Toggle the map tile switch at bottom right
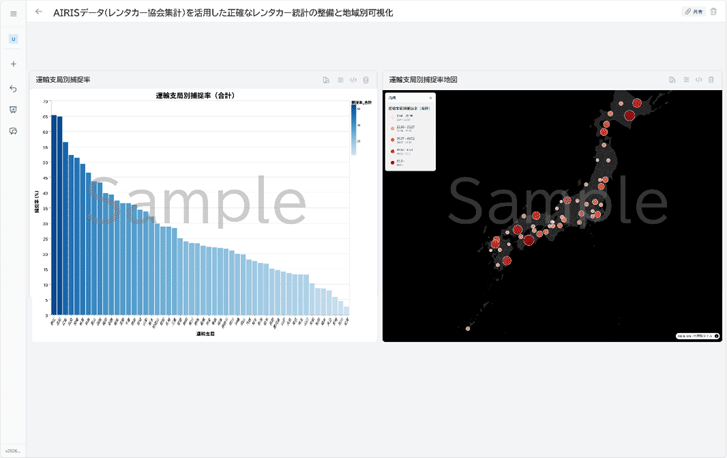 (716, 336)
